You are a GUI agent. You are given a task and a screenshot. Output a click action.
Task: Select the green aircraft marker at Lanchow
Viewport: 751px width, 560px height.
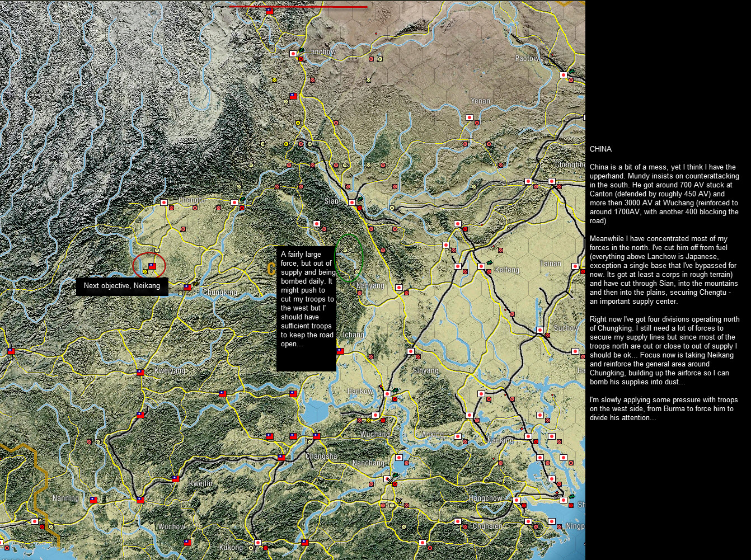[x=302, y=50]
